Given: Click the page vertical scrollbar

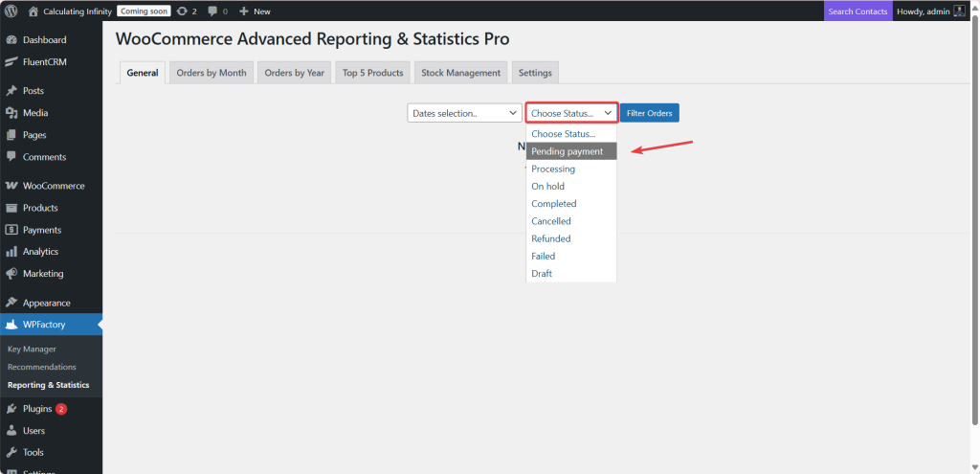Looking at the screenshot, I should tap(975, 219).
